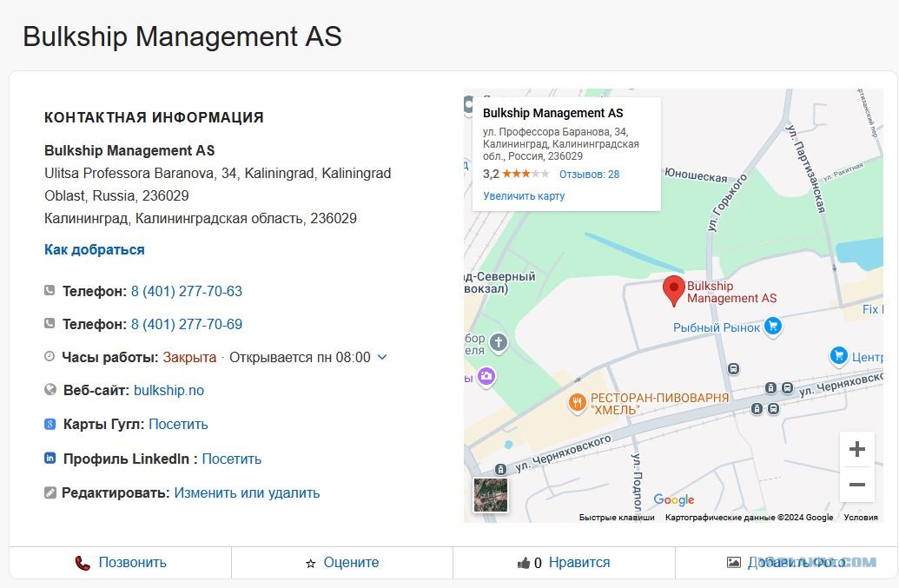
Task: Click the КОНТАКТНАЯ ИНФОРМАЦИЯ section heading
Action: point(154,117)
